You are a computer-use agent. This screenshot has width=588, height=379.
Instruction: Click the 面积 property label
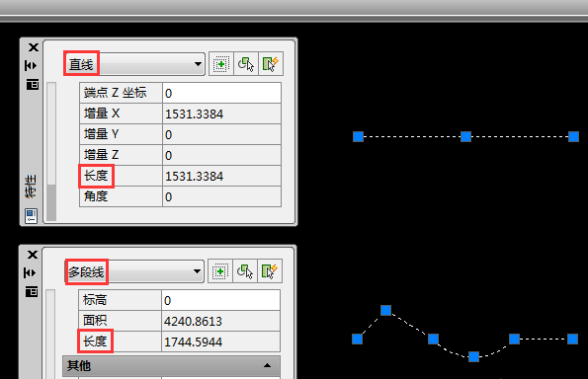95,321
